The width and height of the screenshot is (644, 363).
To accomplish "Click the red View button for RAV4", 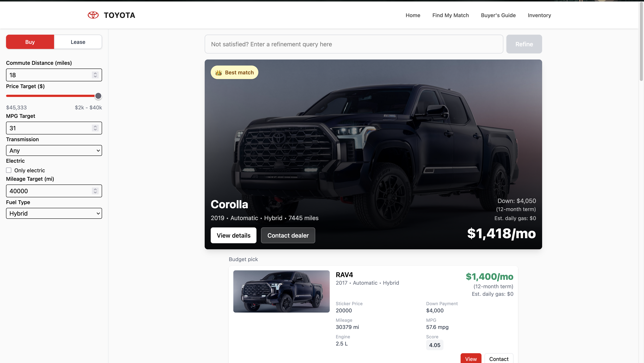I will point(471,359).
